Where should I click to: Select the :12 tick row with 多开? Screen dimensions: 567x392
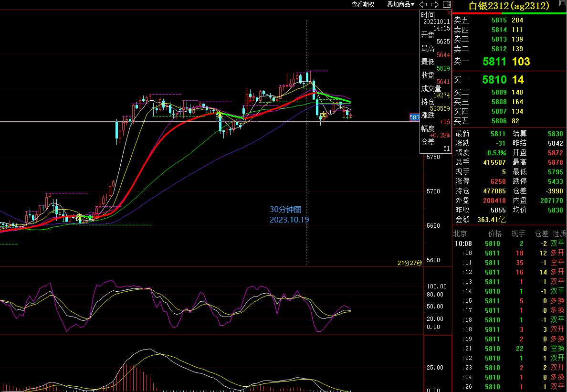click(x=510, y=272)
